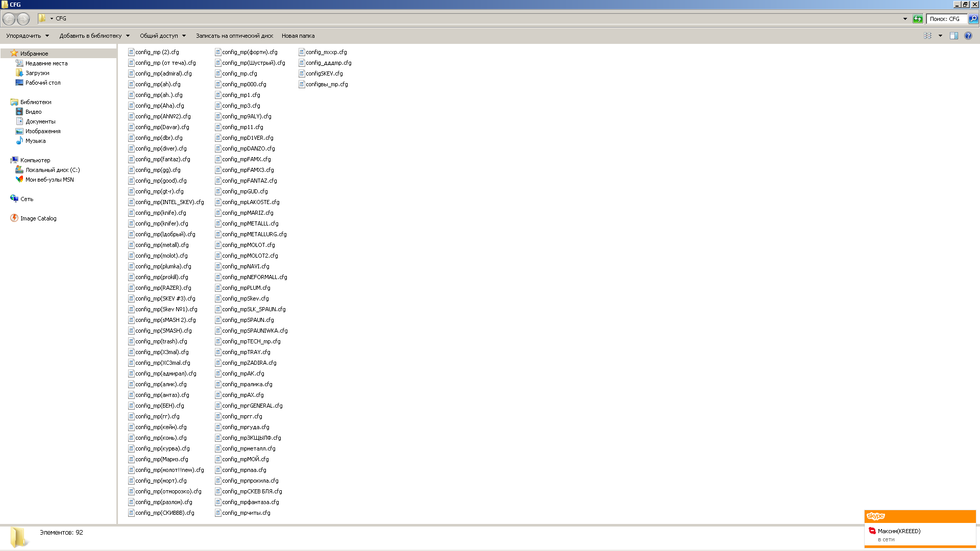
Task: Click the MSN butterfly icon
Action: click(19, 179)
